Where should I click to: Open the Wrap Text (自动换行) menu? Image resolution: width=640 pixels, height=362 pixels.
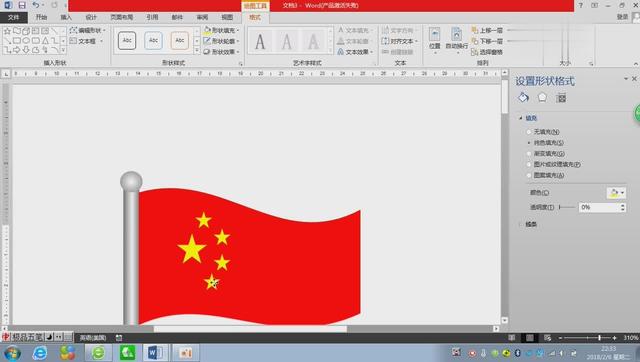coord(456,40)
